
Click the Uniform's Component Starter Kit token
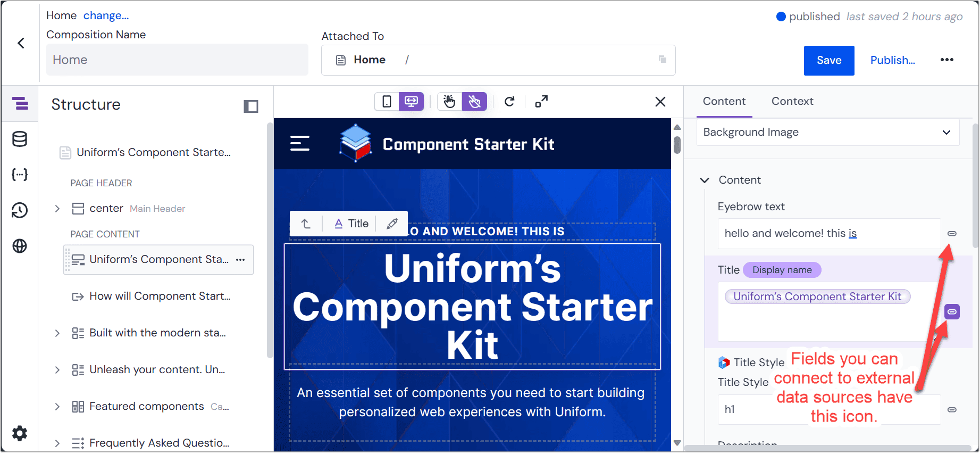[817, 296]
